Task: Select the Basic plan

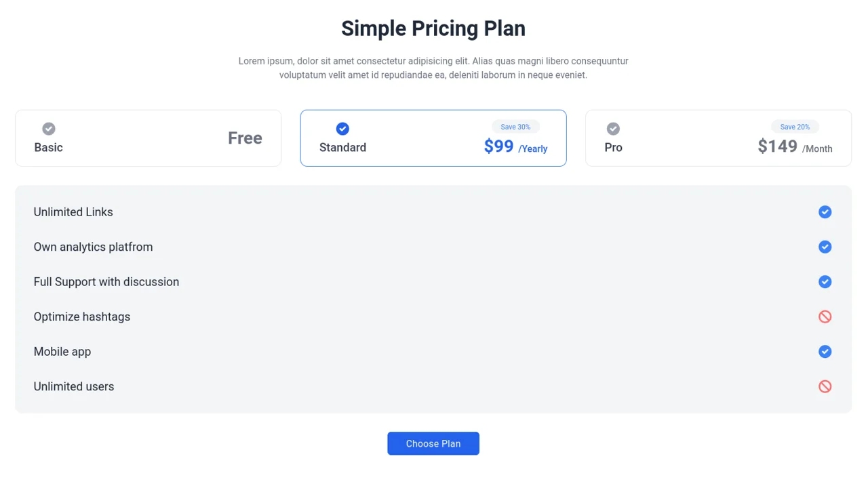Action: tap(149, 138)
